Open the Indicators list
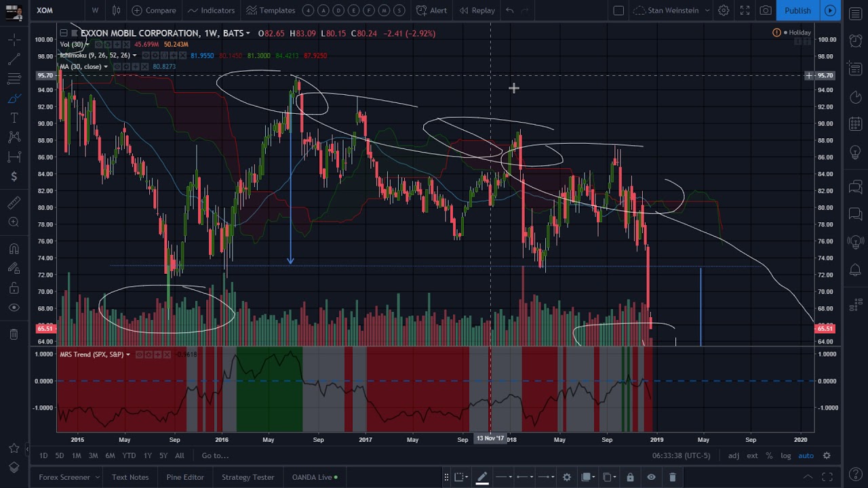This screenshot has height=488, width=868. [211, 10]
